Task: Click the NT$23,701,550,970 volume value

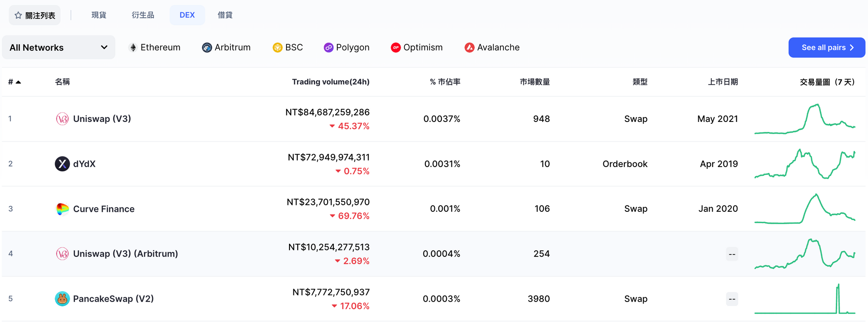Action: (x=328, y=202)
